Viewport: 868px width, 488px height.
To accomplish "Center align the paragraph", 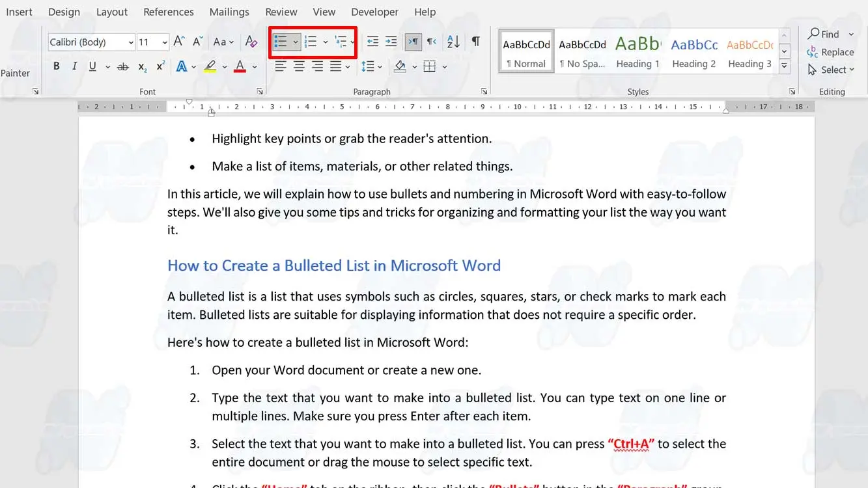I will tap(299, 66).
